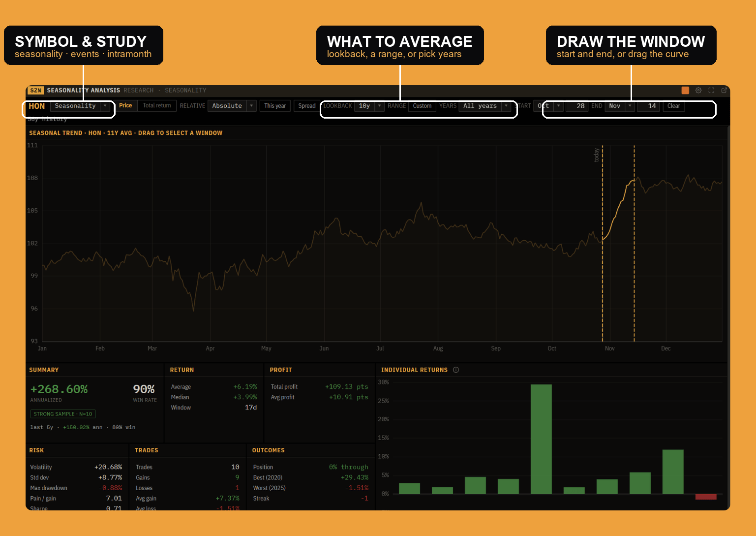Pop out the panel with the external-window icon
Screen dimensions: 756x536
pos(724,90)
